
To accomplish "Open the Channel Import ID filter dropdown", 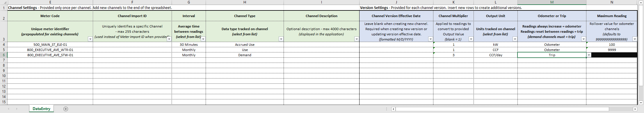I will (169, 39).
